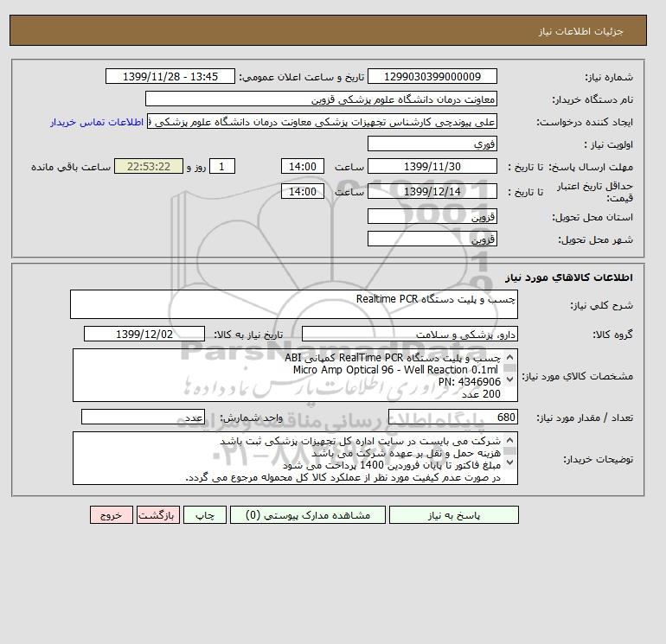Screen dimensions: 666x644
Task: Click the buyer note هزینه حمل و نقل
Action: click(407, 453)
